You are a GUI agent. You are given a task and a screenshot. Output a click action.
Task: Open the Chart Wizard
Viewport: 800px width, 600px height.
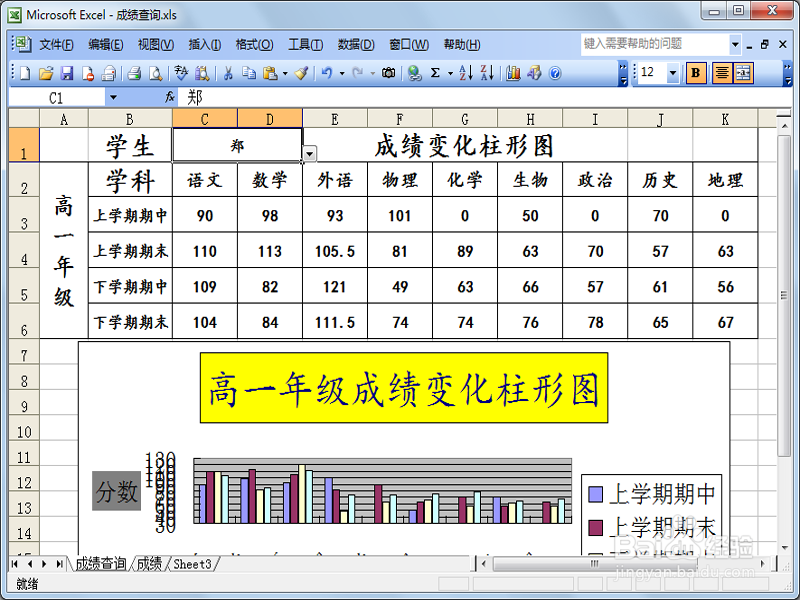pyautogui.click(x=513, y=75)
